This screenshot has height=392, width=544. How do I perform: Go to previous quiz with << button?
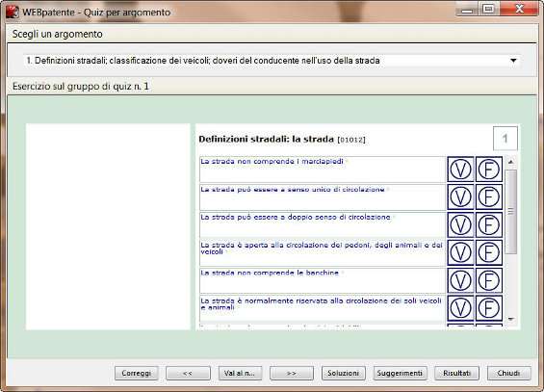[188, 374]
